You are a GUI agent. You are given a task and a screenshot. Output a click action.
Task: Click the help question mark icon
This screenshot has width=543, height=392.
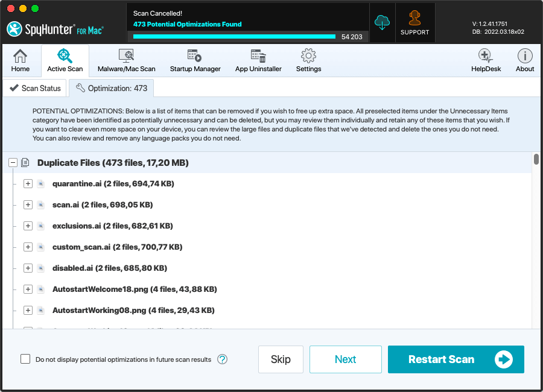222,359
